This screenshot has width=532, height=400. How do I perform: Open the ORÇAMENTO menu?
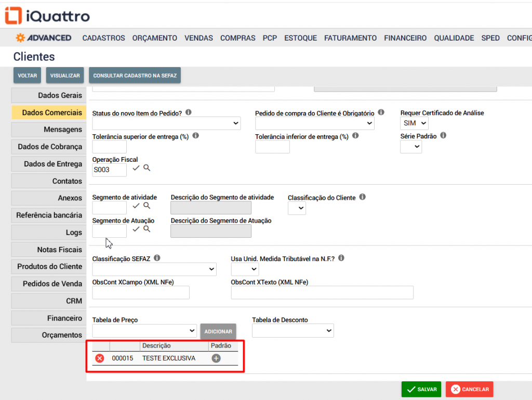[155, 38]
